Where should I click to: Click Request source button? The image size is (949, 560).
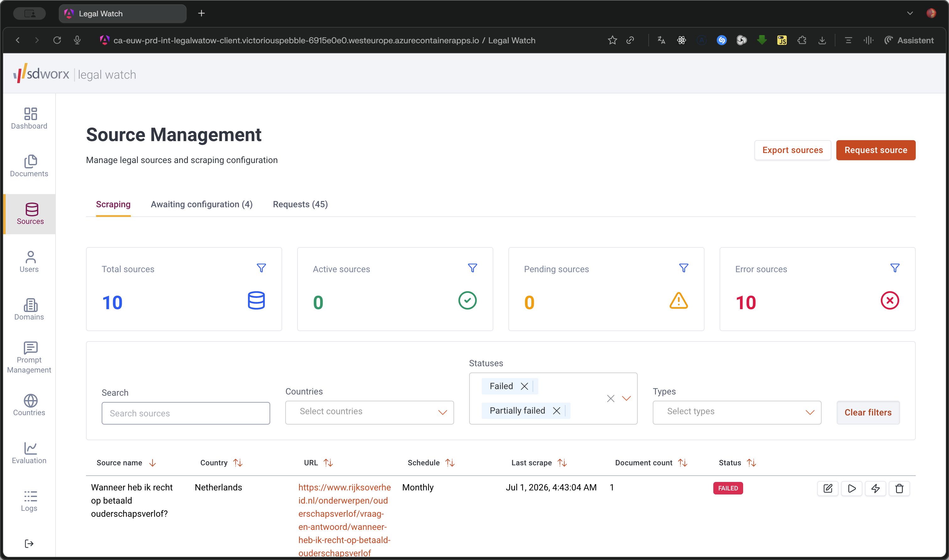pyautogui.click(x=876, y=150)
